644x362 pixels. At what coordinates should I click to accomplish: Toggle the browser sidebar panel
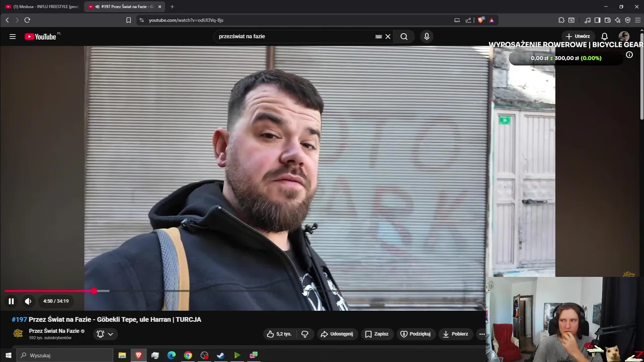pyautogui.click(x=597, y=20)
